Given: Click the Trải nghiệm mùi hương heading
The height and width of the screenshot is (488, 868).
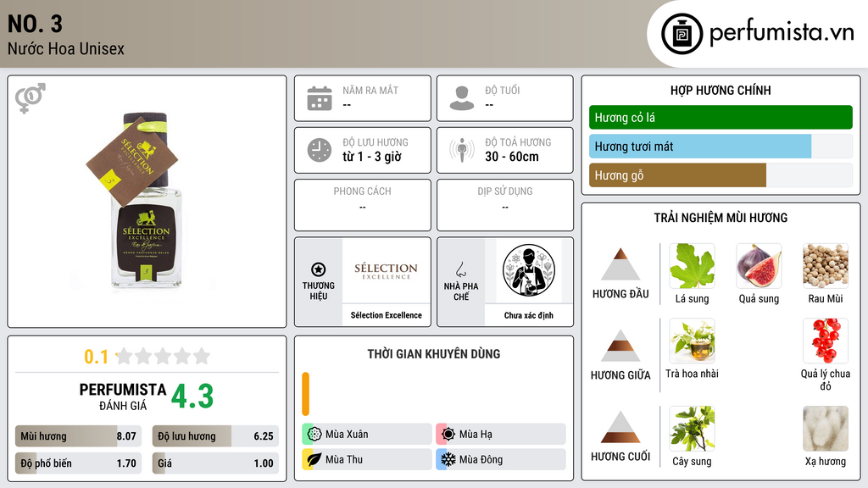Looking at the screenshot, I should coord(721,218).
